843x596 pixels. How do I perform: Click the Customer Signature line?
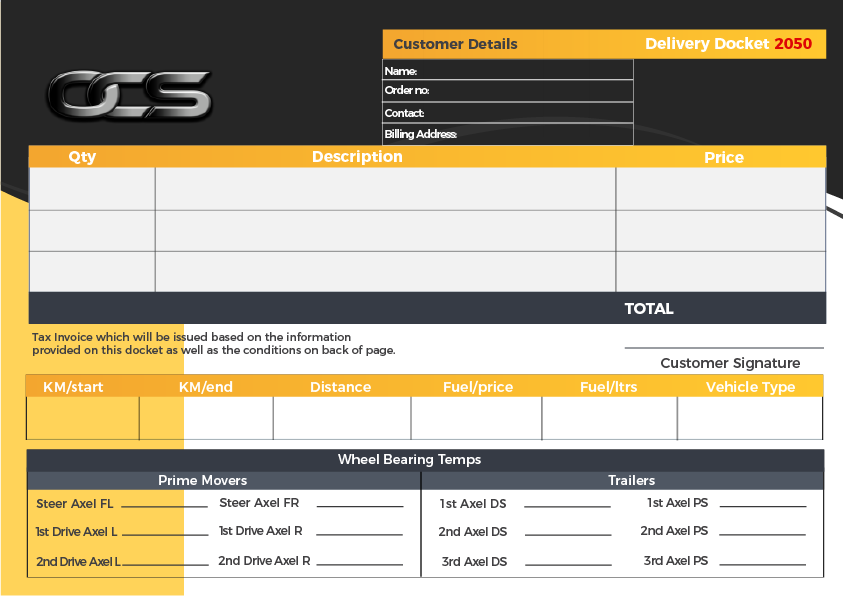pos(724,346)
